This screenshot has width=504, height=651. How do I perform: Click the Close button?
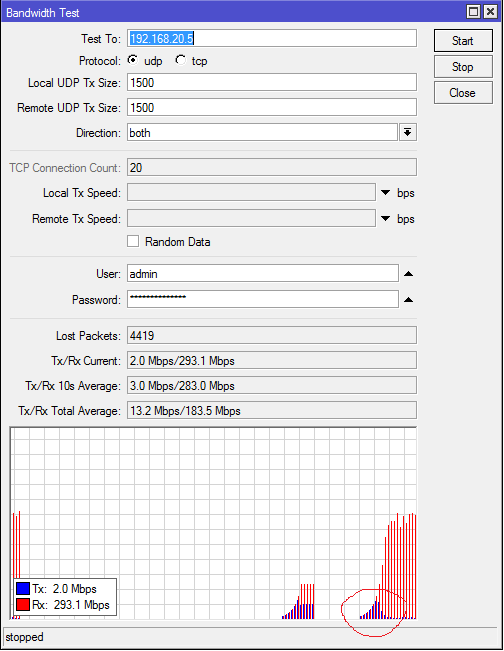(463, 93)
